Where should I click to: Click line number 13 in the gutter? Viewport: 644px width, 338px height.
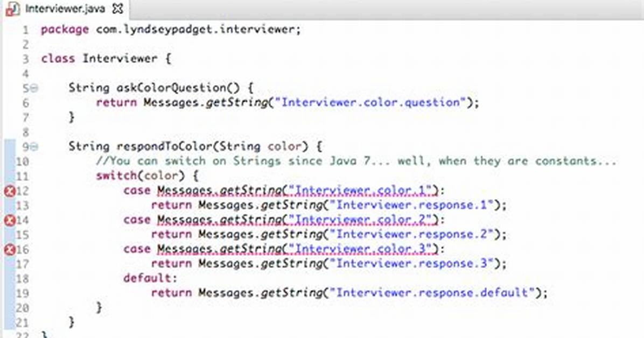click(22, 206)
